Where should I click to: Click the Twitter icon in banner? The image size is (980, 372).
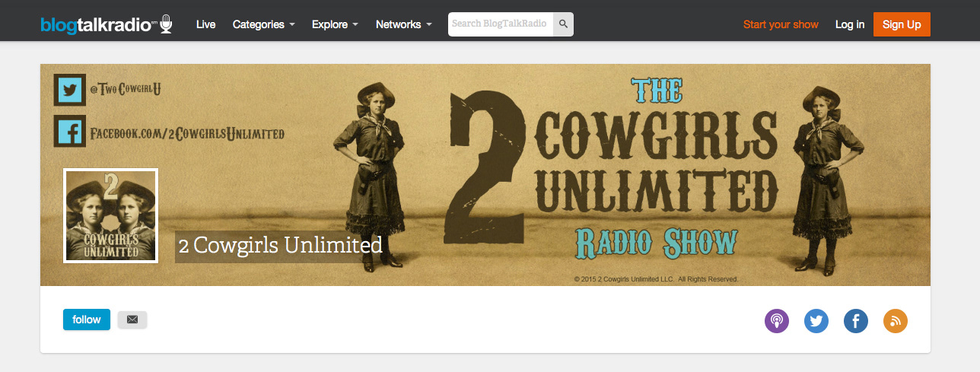tap(70, 90)
